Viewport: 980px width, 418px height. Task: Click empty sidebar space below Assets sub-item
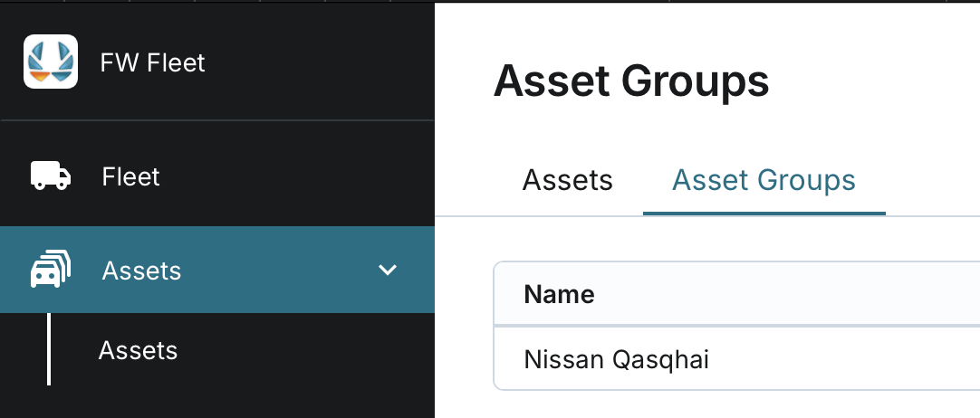(x=217, y=401)
